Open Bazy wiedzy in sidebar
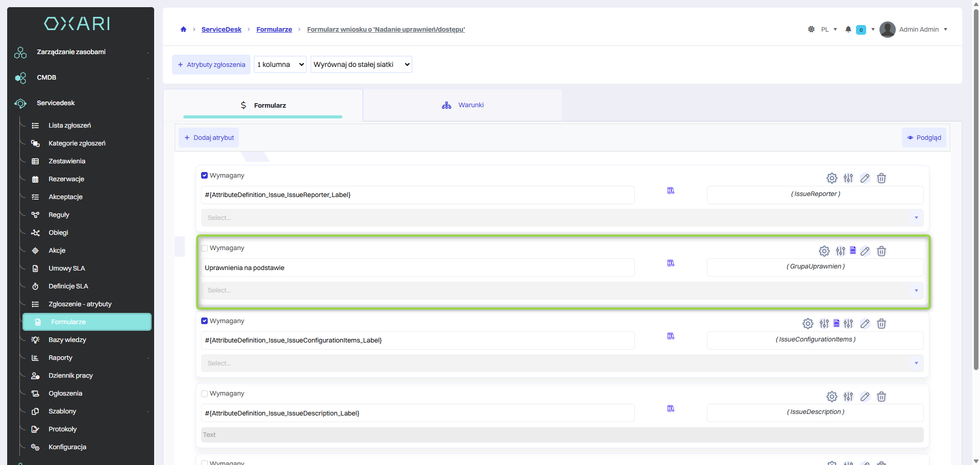 click(67, 340)
